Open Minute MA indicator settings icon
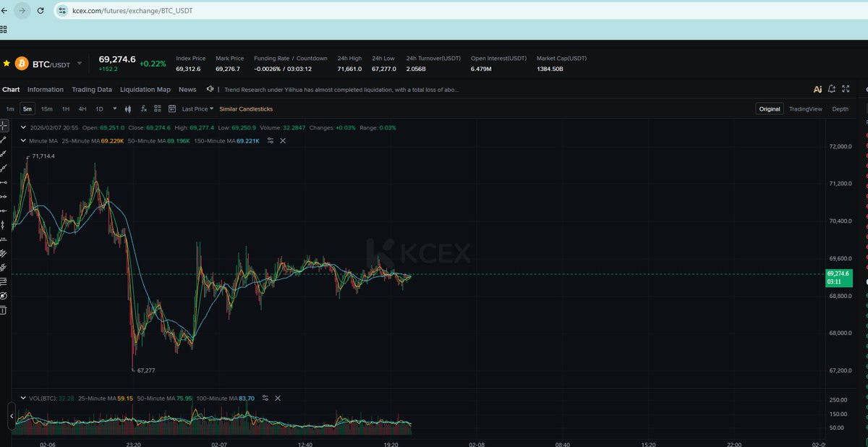This screenshot has width=868, height=447. tap(270, 140)
